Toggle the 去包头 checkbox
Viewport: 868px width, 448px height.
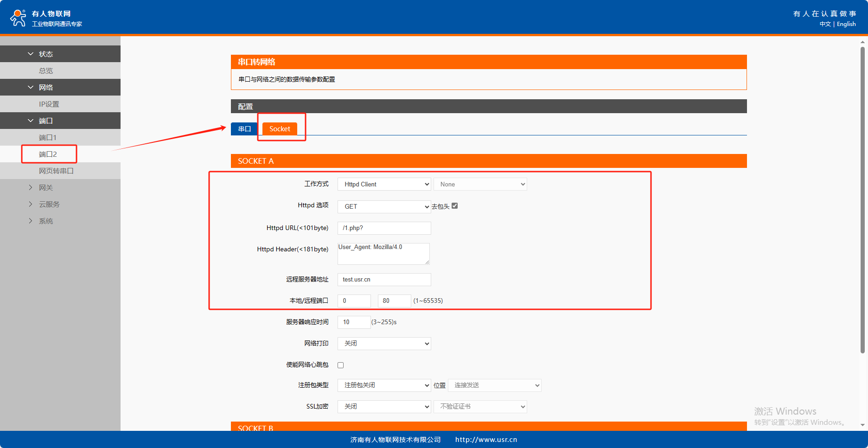(x=454, y=206)
